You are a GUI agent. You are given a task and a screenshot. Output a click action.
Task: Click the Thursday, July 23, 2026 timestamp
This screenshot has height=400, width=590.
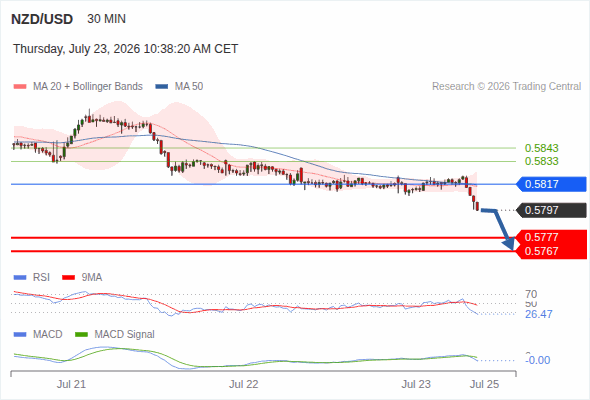coord(125,49)
